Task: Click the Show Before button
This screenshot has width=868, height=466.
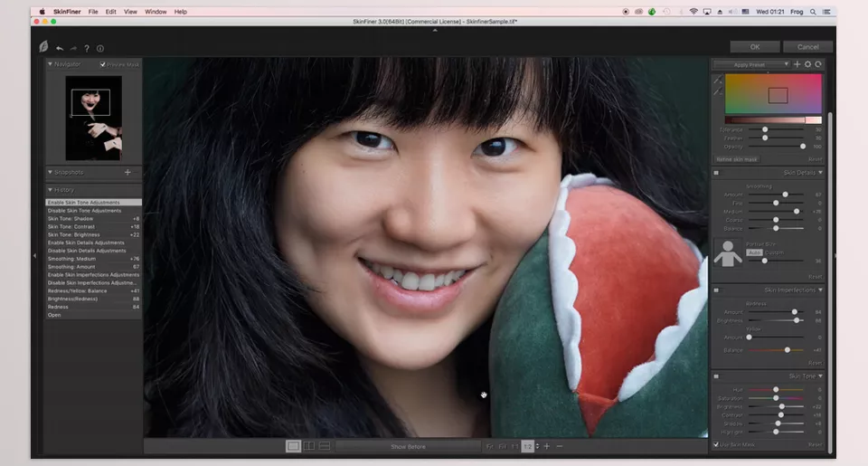Action: (x=408, y=446)
